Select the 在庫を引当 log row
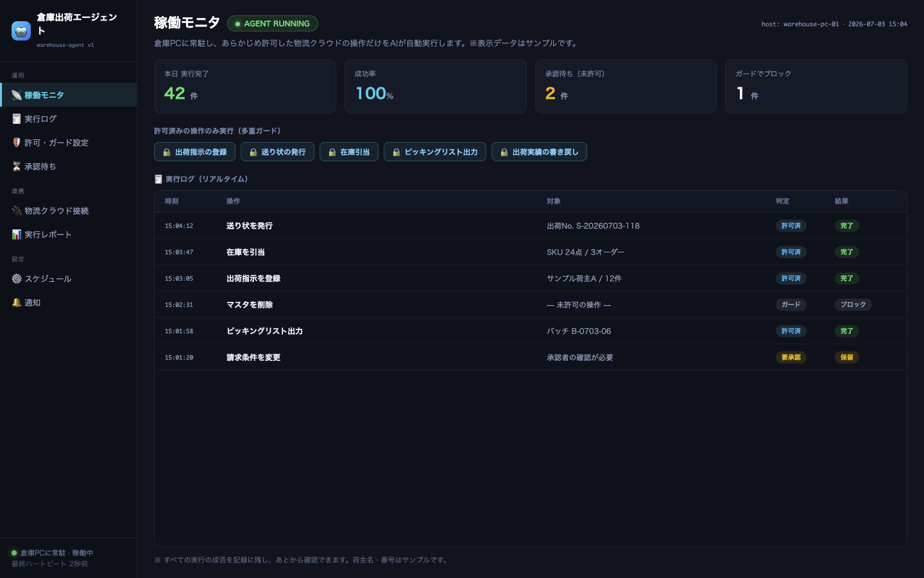Viewport: 924px width, 578px height. coord(531,252)
